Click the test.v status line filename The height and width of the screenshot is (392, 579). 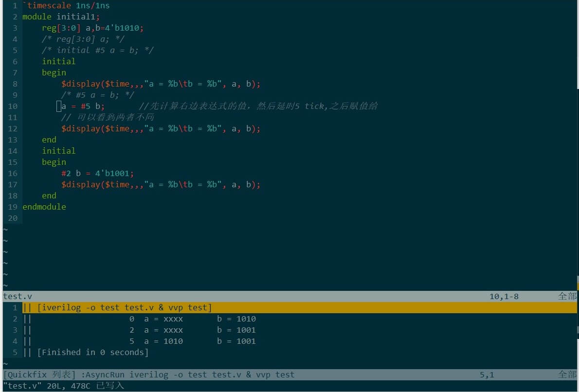pyautogui.click(x=18, y=296)
